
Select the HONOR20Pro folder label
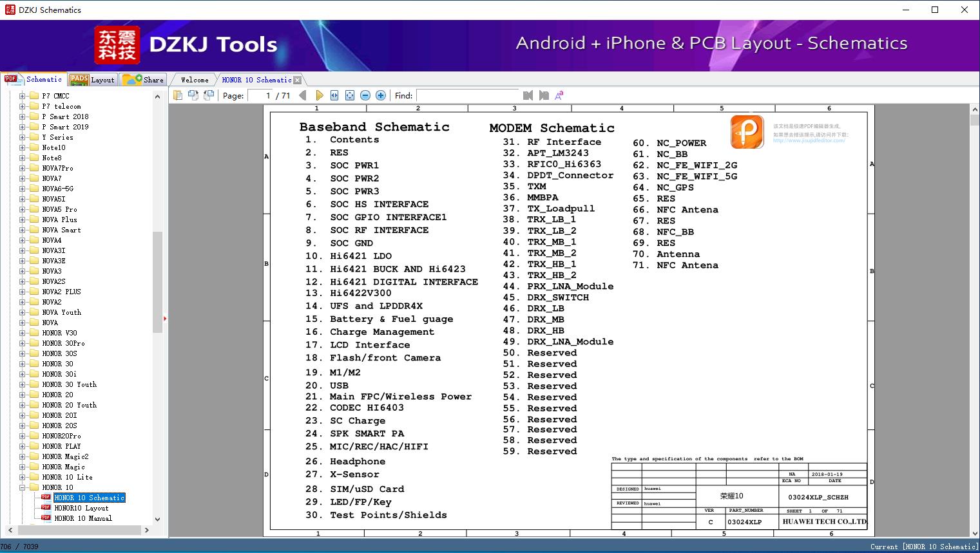point(61,436)
